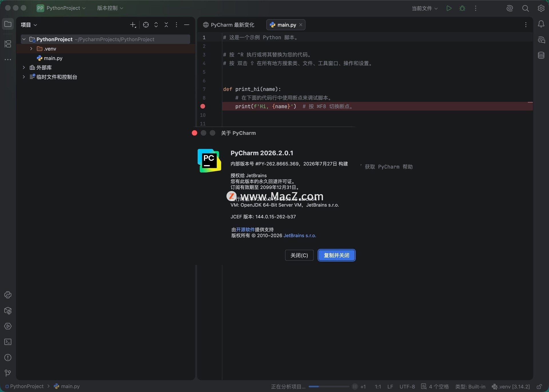Screen dimensions: 549x392
Task: Open the Python Packages tool window
Action: click(8, 311)
